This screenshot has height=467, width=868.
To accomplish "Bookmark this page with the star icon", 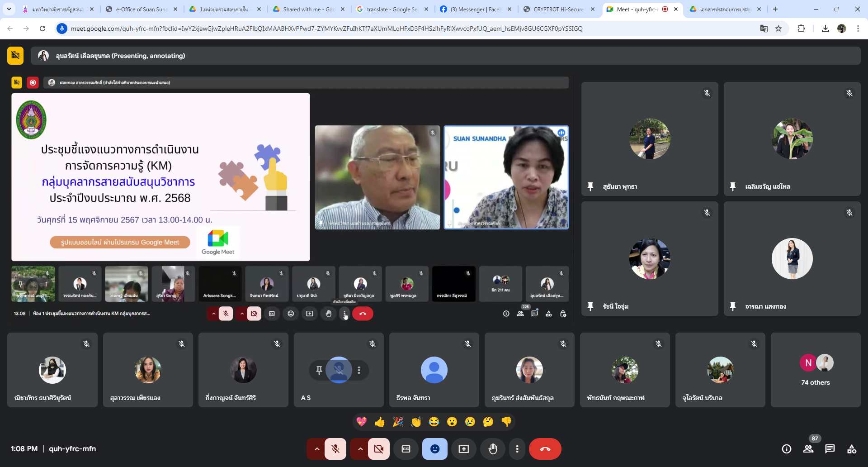I will pyautogui.click(x=778, y=29).
